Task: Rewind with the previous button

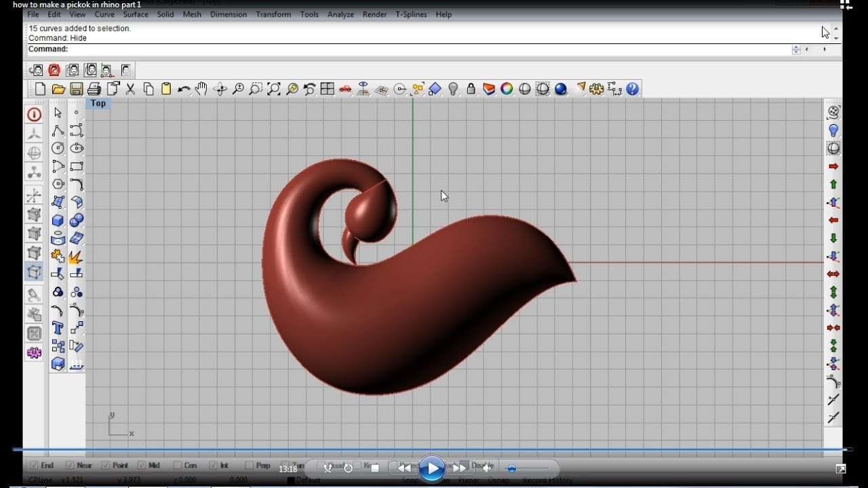Action: (x=404, y=468)
